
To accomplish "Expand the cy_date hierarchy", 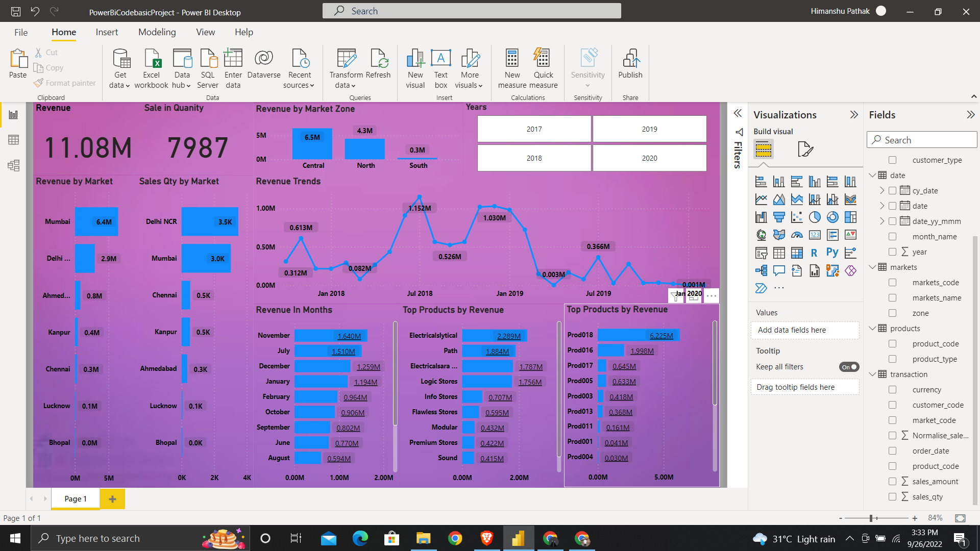I will [x=882, y=191].
